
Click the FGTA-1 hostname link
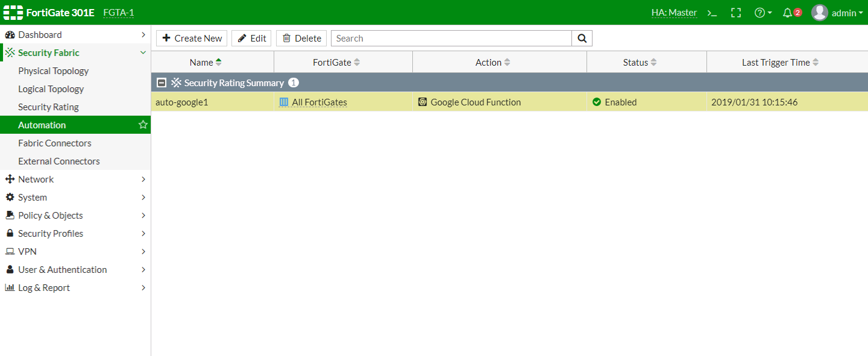click(119, 13)
